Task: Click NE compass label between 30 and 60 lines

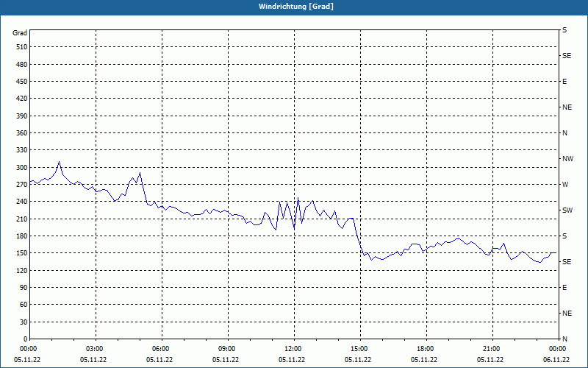Action: [x=567, y=314]
